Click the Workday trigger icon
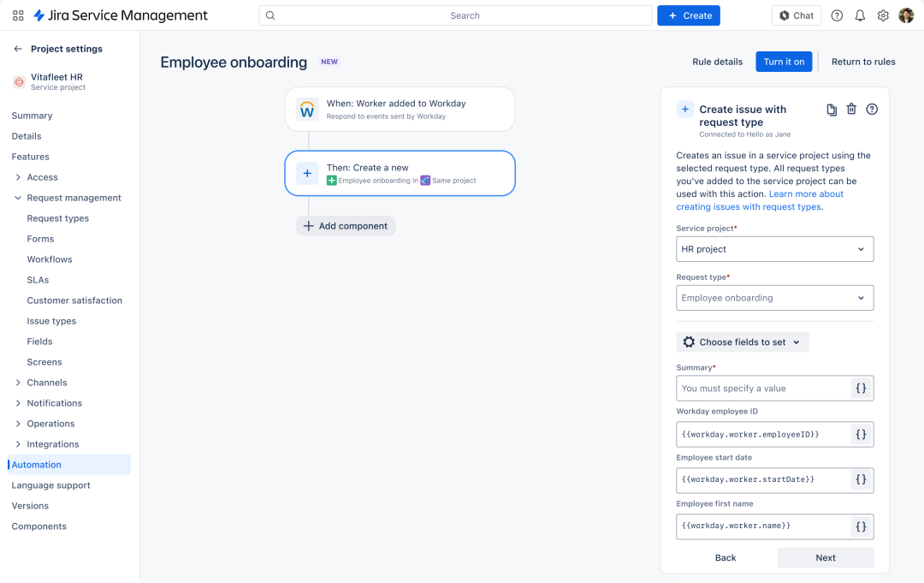Image resolution: width=924 pixels, height=583 pixels. point(307,109)
